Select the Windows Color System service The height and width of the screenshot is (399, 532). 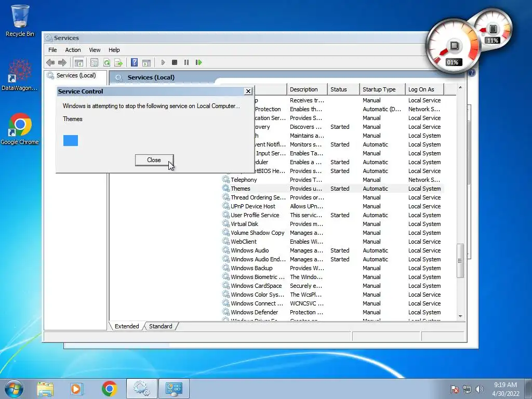332,295
